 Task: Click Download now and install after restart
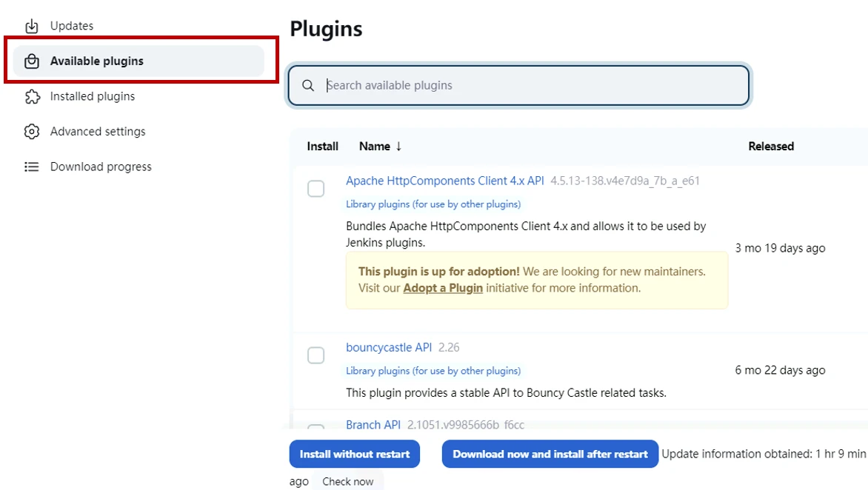(x=550, y=454)
